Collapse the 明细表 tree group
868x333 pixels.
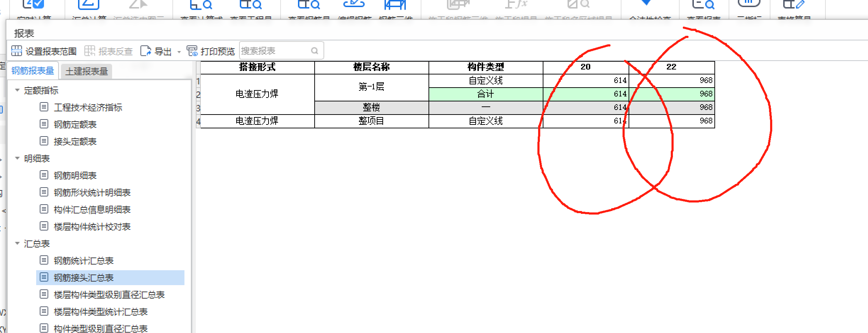click(17, 158)
